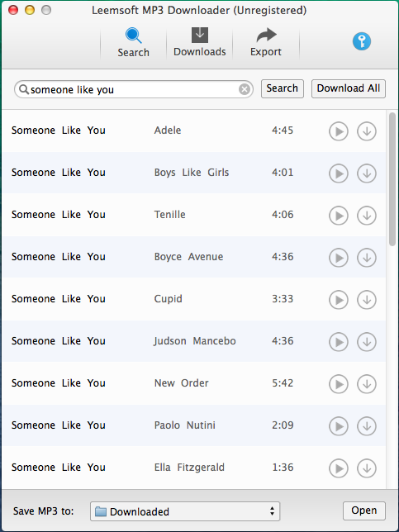Select the Search toolbar tab

tap(133, 43)
